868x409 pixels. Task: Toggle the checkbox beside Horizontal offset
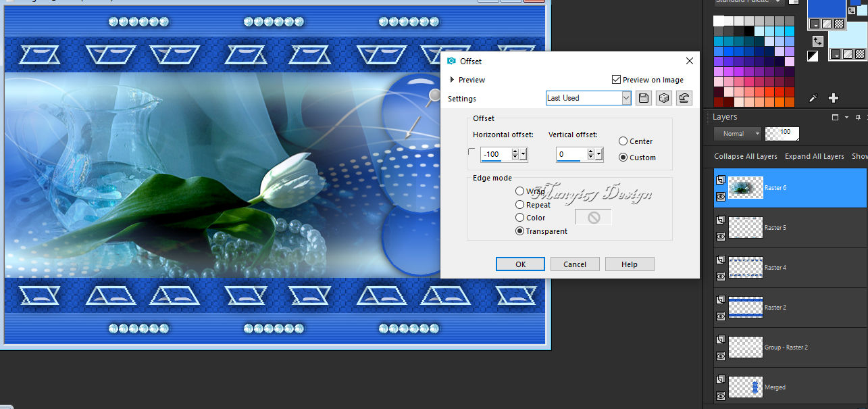pos(471,152)
